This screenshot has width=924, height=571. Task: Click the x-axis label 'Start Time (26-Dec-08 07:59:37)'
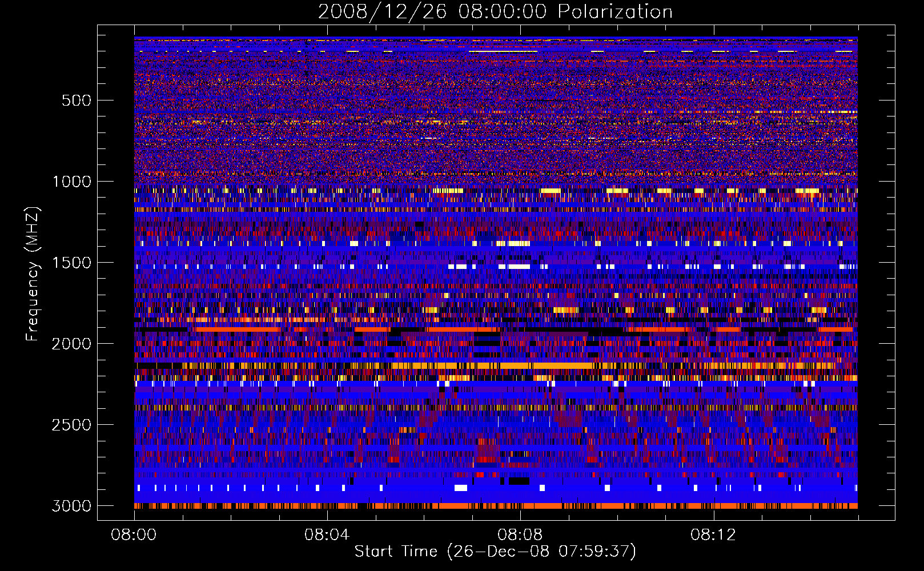495,552
